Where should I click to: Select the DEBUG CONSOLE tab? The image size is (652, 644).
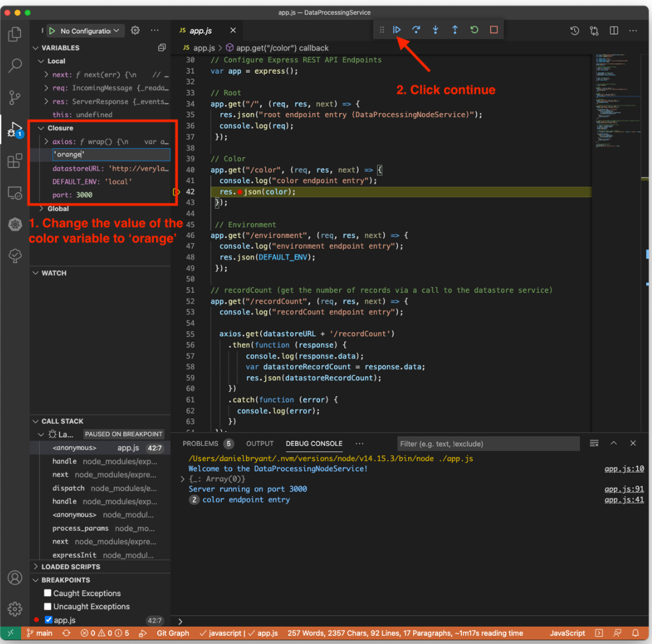point(314,443)
